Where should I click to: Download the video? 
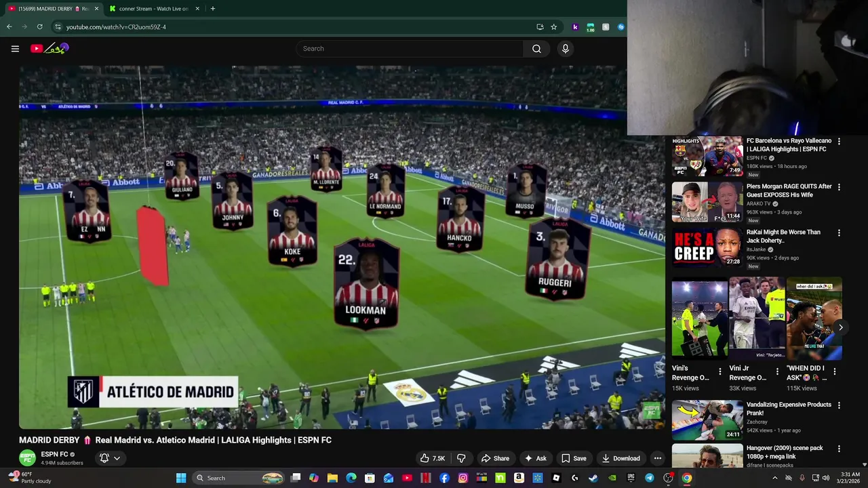[620, 458]
